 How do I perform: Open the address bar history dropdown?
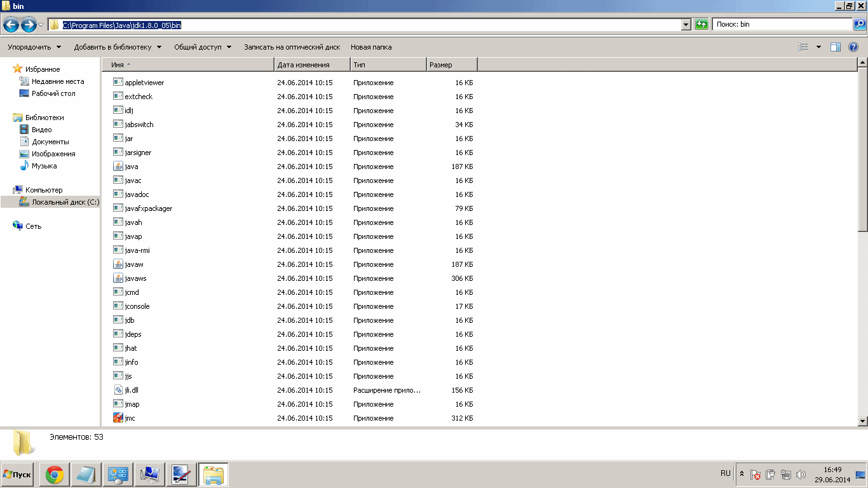tap(686, 25)
